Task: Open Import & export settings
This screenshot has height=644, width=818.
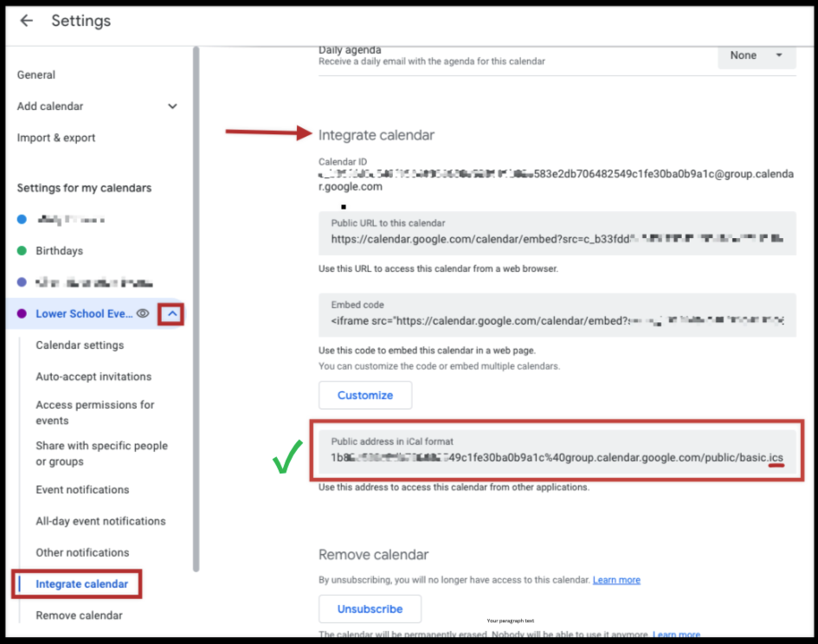Action: click(x=55, y=138)
